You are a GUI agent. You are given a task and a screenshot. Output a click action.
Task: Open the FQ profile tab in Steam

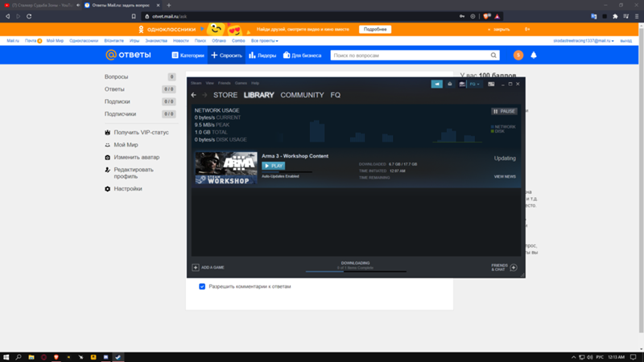pos(335,95)
